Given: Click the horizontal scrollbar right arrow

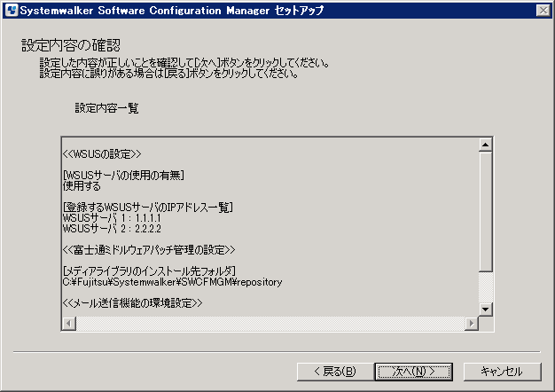Looking at the screenshot, I should 472,324.
